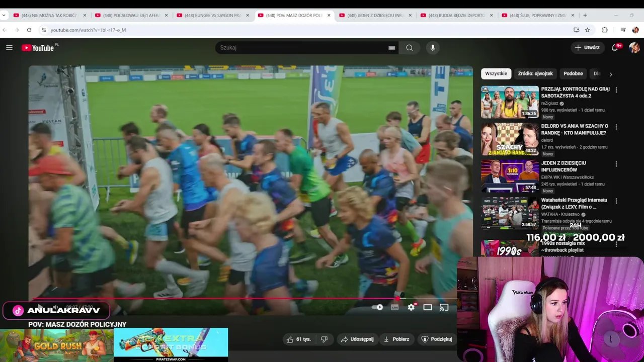Image resolution: width=644 pixels, height=362 pixels.
Task: Open the on-screen keyboard in search box
Action: [391, 48]
